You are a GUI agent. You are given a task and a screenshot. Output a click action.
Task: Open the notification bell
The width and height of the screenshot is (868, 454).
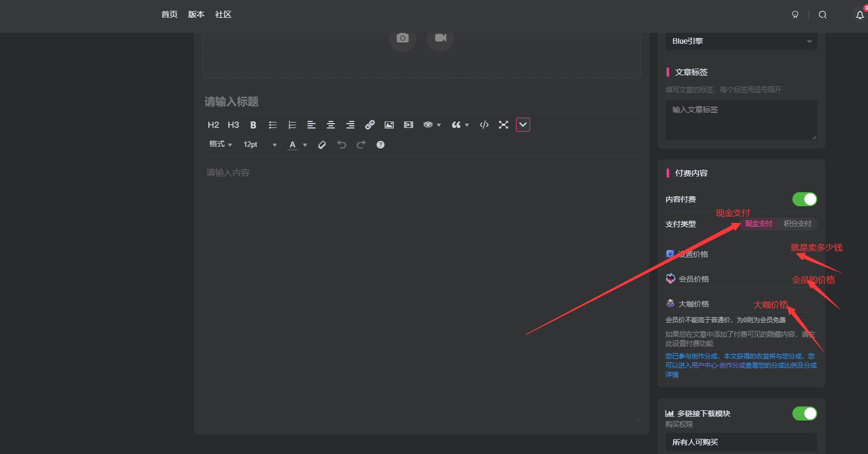coord(860,15)
